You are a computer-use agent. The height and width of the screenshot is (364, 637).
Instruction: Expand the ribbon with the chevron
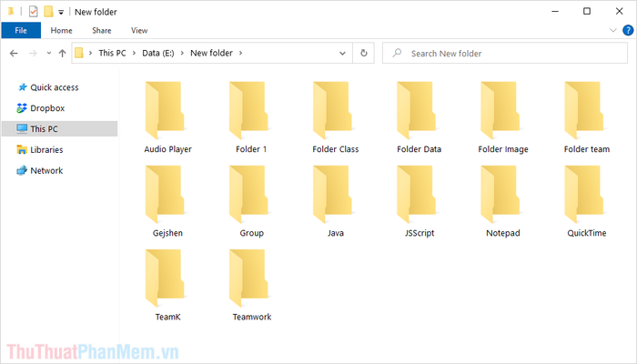point(613,30)
